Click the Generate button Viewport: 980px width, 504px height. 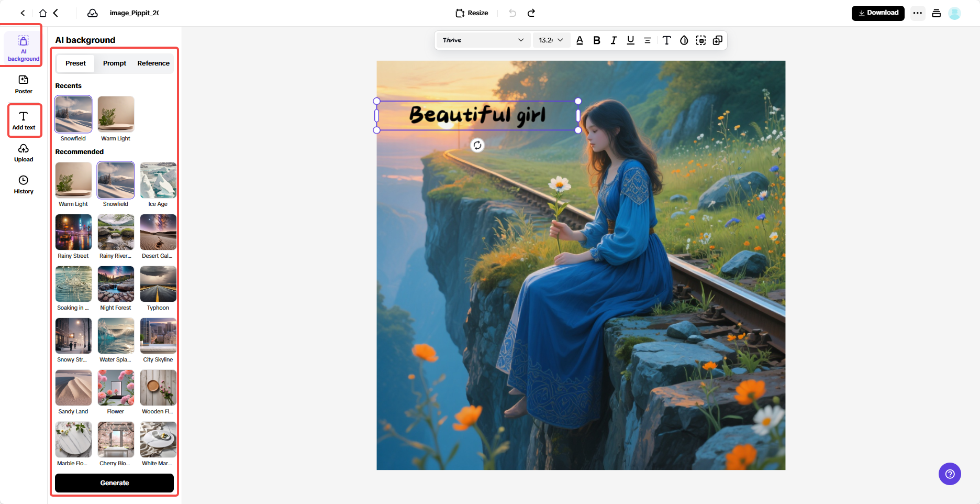(x=114, y=483)
